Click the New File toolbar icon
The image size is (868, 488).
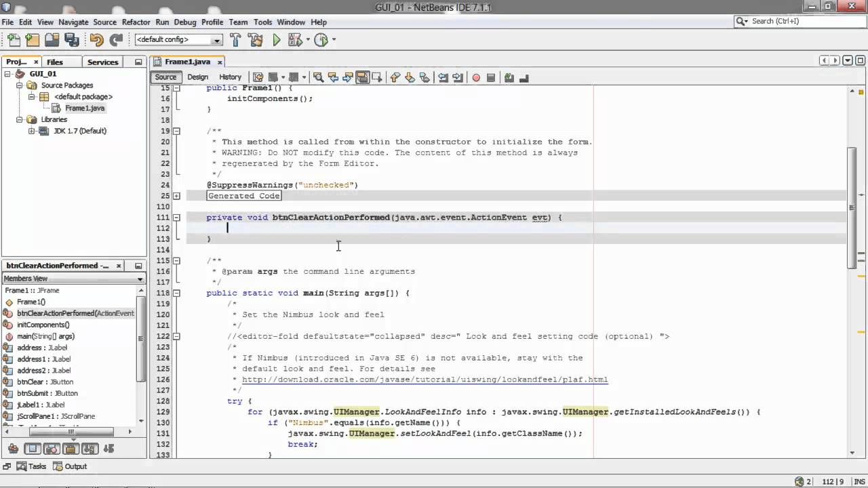(14, 40)
